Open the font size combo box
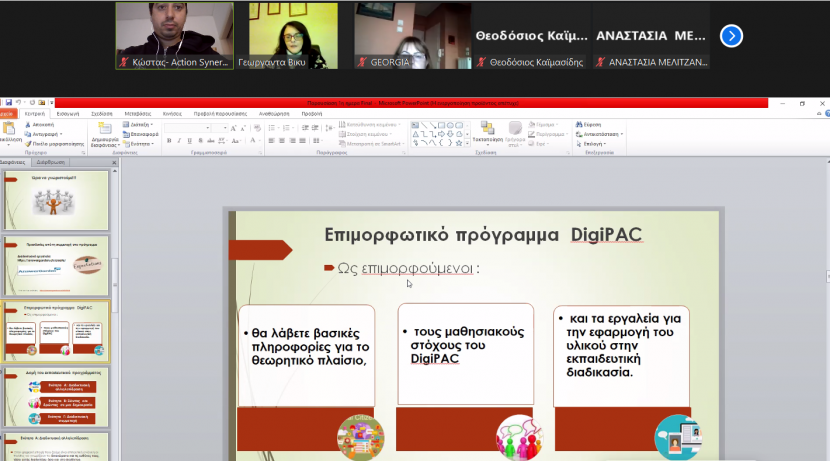The image size is (830, 461). [x=220, y=128]
